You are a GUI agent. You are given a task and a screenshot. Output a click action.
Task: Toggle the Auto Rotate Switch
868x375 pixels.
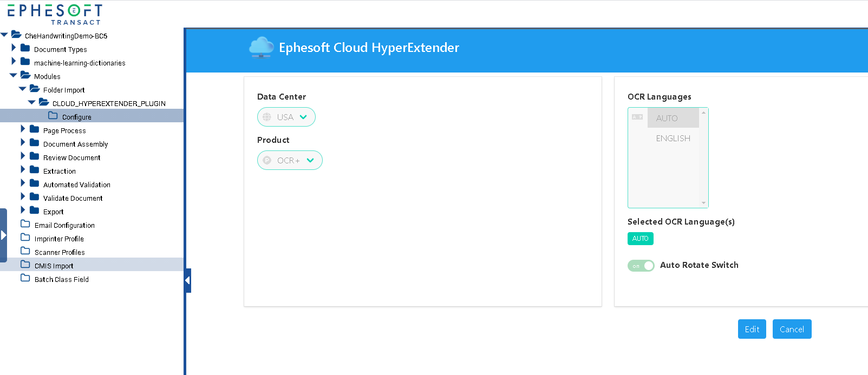coord(641,266)
